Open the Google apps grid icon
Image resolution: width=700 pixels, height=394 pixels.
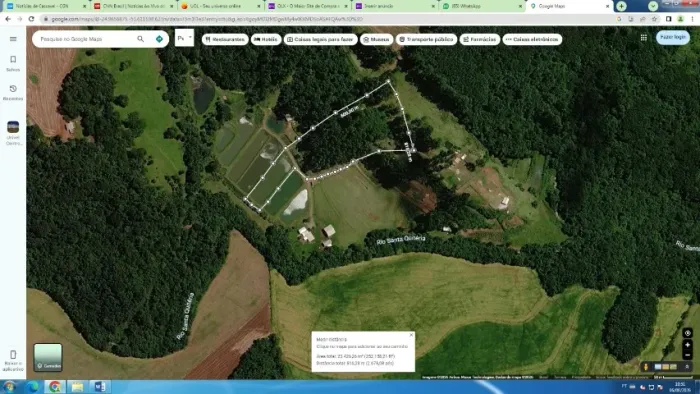coord(643,38)
